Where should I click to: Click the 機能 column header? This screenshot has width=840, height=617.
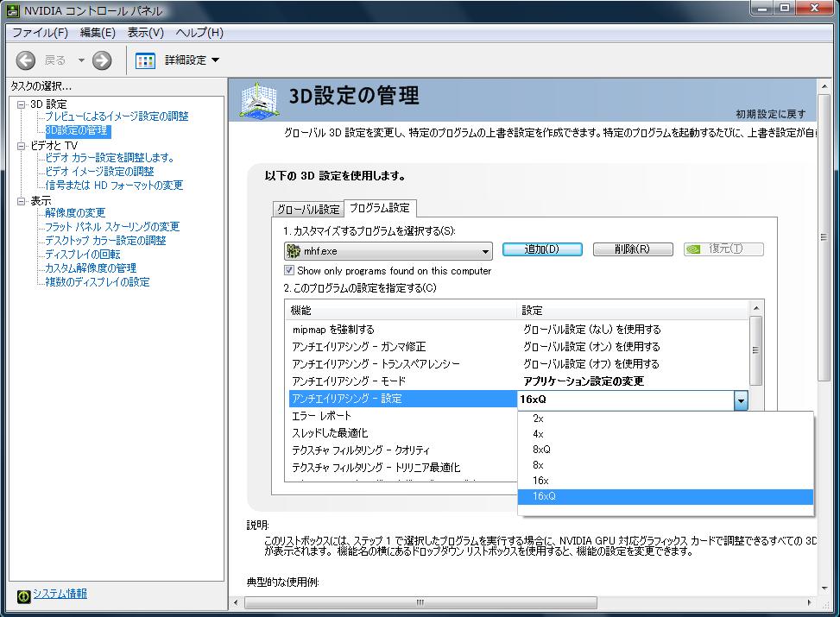(x=401, y=311)
